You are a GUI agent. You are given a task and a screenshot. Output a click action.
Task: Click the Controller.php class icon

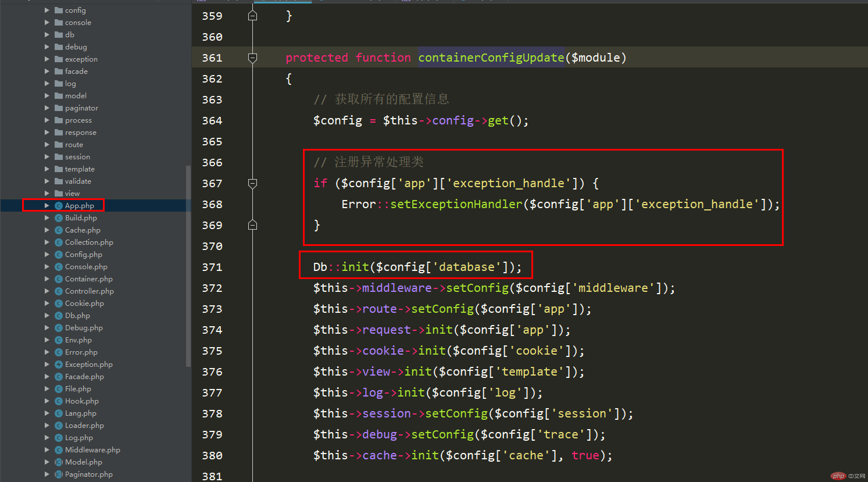click(59, 291)
